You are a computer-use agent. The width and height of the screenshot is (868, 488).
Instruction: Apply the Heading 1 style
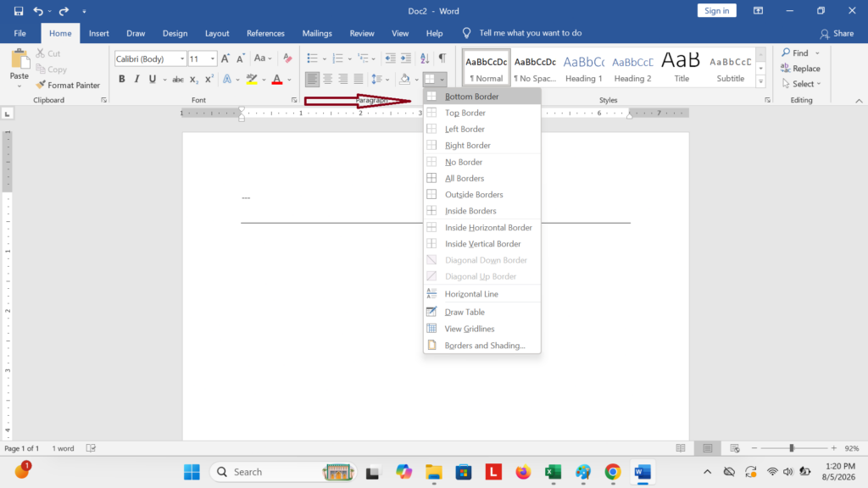[583, 68]
